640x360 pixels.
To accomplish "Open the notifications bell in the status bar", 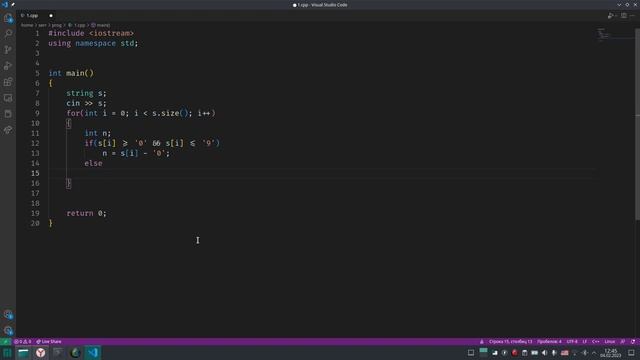I will pos(633,342).
